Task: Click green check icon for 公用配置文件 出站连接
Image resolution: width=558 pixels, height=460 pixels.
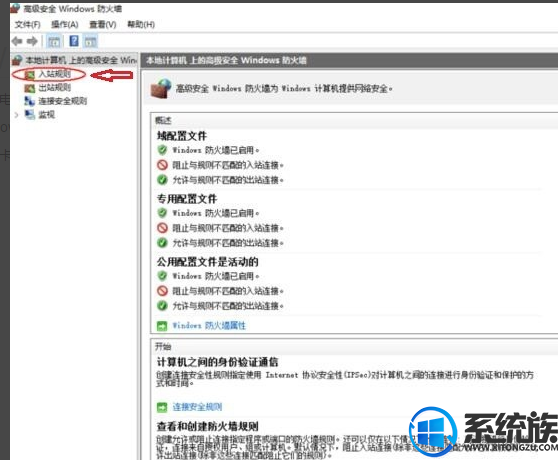Action: coord(162,306)
